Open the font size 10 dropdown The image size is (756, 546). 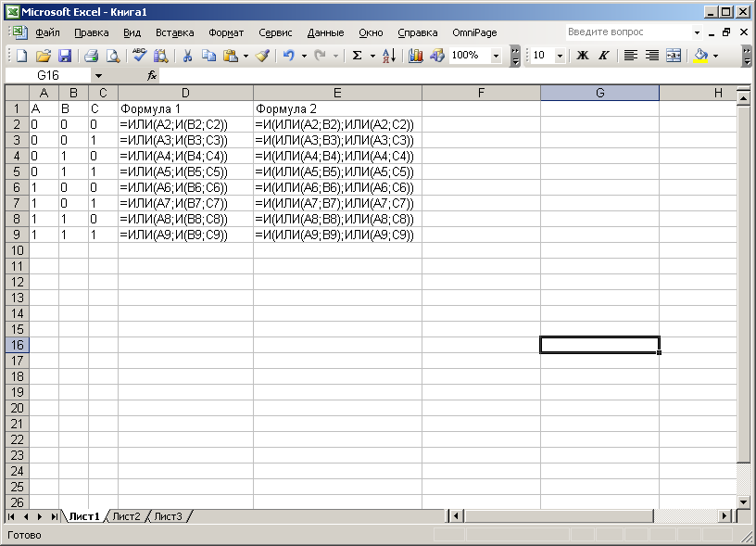coord(560,56)
